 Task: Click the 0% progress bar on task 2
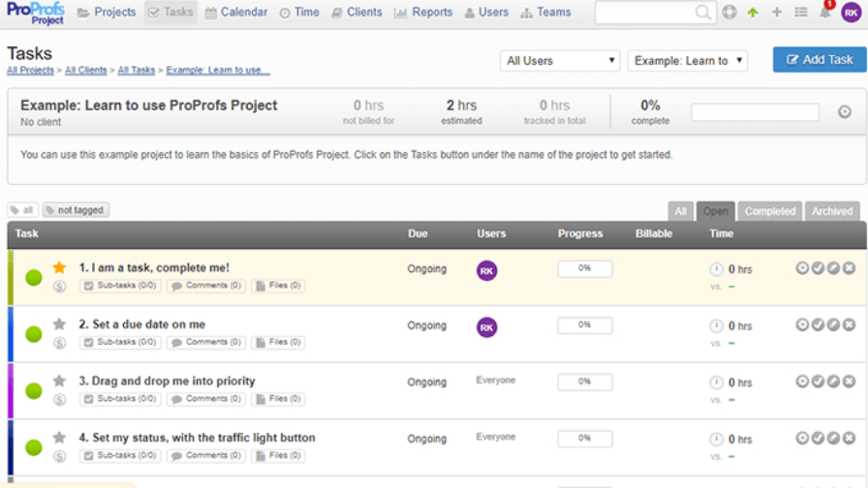click(584, 325)
